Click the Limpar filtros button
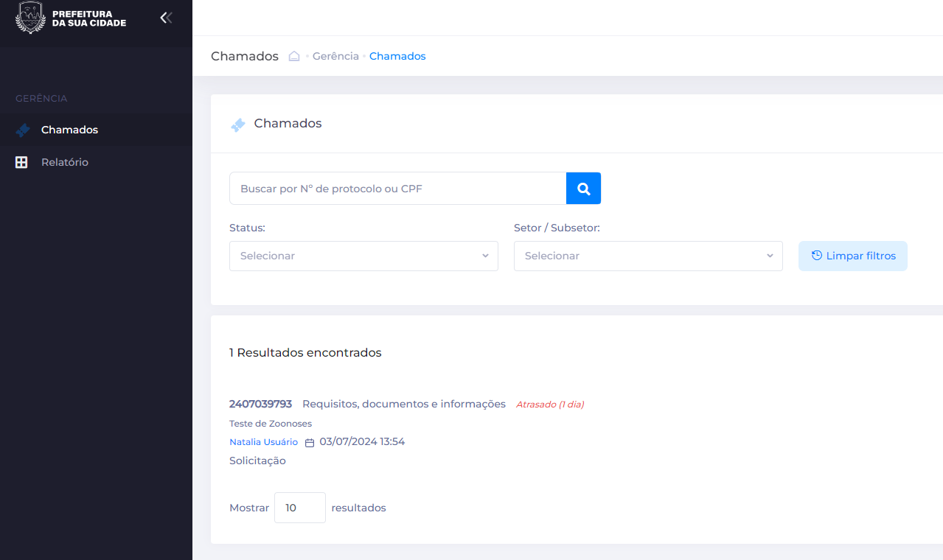The width and height of the screenshot is (943, 560). (853, 256)
